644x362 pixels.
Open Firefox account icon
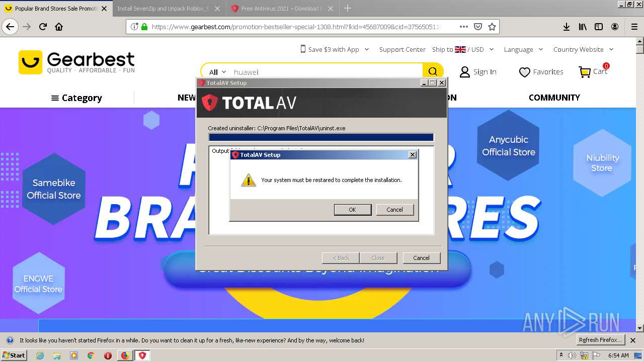[x=615, y=27]
